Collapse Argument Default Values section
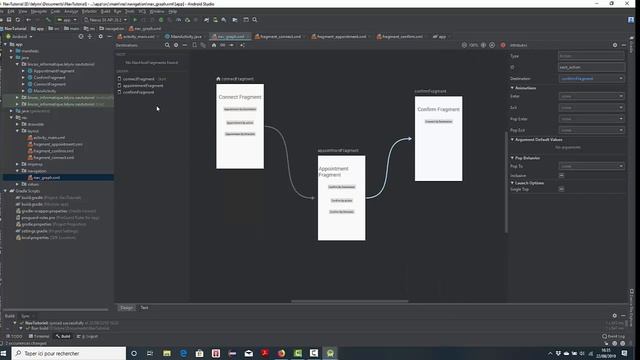The image size is (640, 360). pos(512,140)
